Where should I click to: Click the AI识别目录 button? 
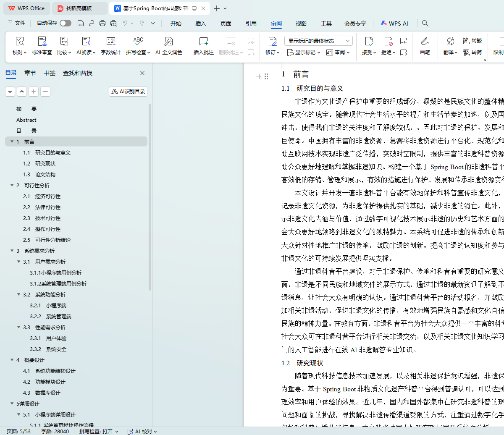[128, 92]
